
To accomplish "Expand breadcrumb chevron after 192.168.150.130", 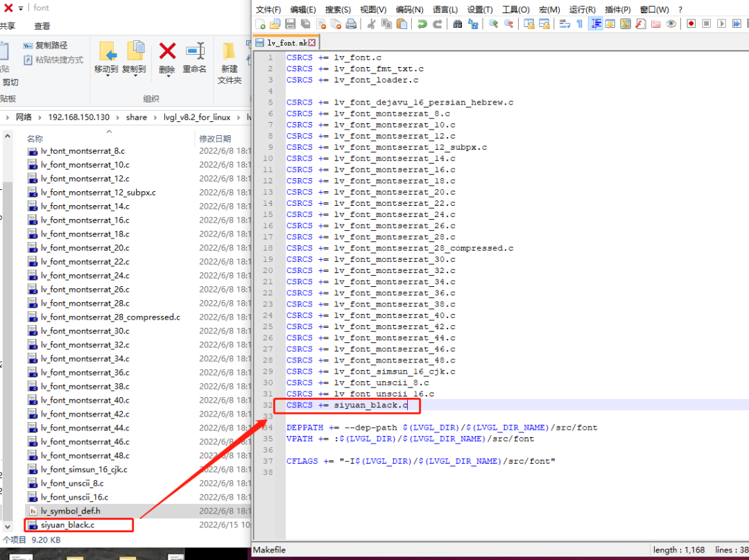I will click(117, 117).
